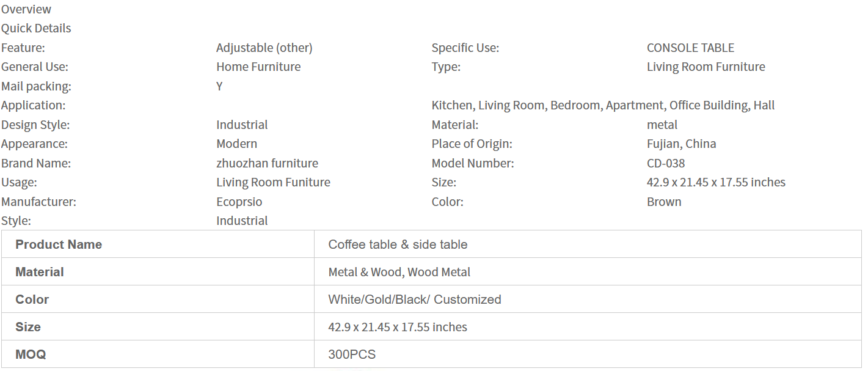Click the Brown color value
This screenshot has width=868, height=371.
(664, 202)
